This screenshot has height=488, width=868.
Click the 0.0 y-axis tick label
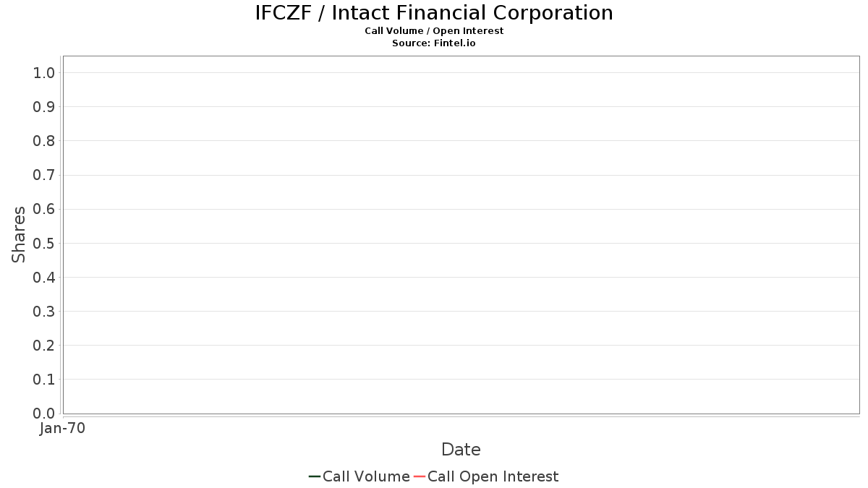44,414
